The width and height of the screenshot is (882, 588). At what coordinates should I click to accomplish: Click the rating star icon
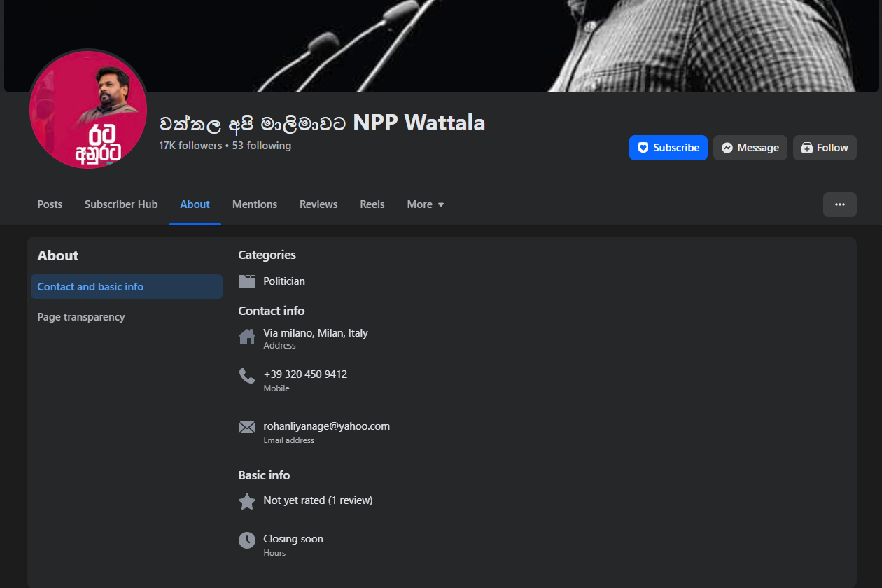coord(247,501)
